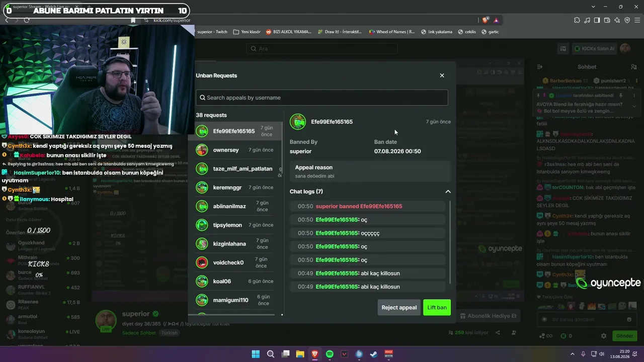Collapse the Sohbet chat panel arrow icon
Viewport: 644px width, 362px height.
tap(539, 67)
